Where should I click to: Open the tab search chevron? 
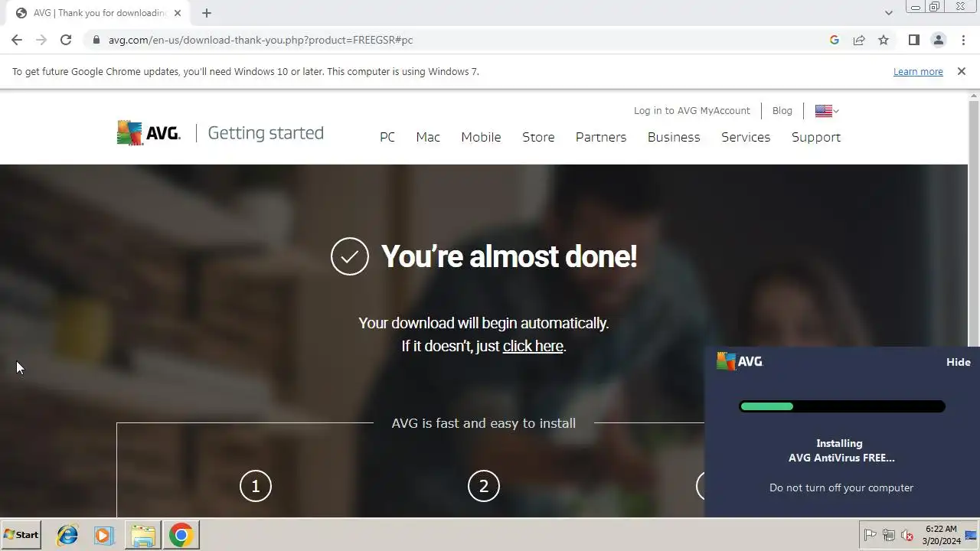pos(888,13)
